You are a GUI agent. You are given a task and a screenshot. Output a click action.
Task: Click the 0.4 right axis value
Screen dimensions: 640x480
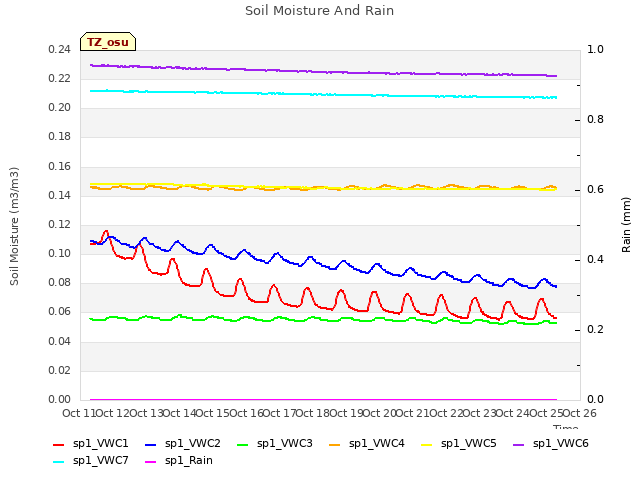[595, 260]
